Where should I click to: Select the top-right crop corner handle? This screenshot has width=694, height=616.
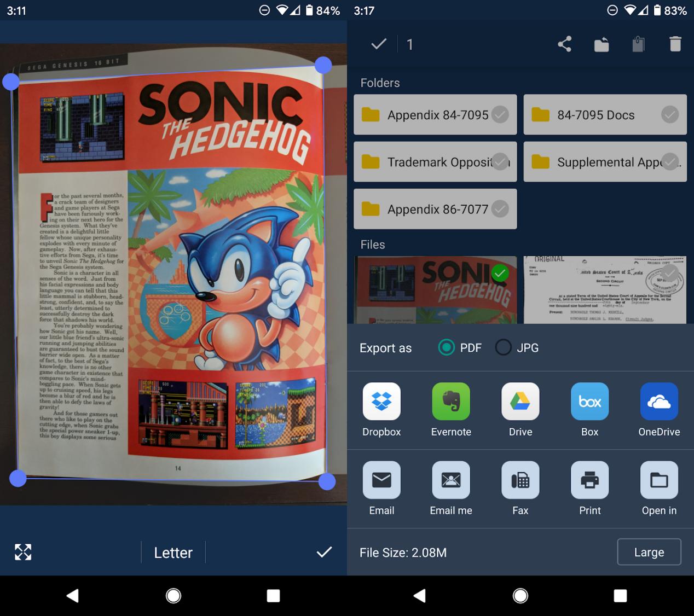point(323,65)
